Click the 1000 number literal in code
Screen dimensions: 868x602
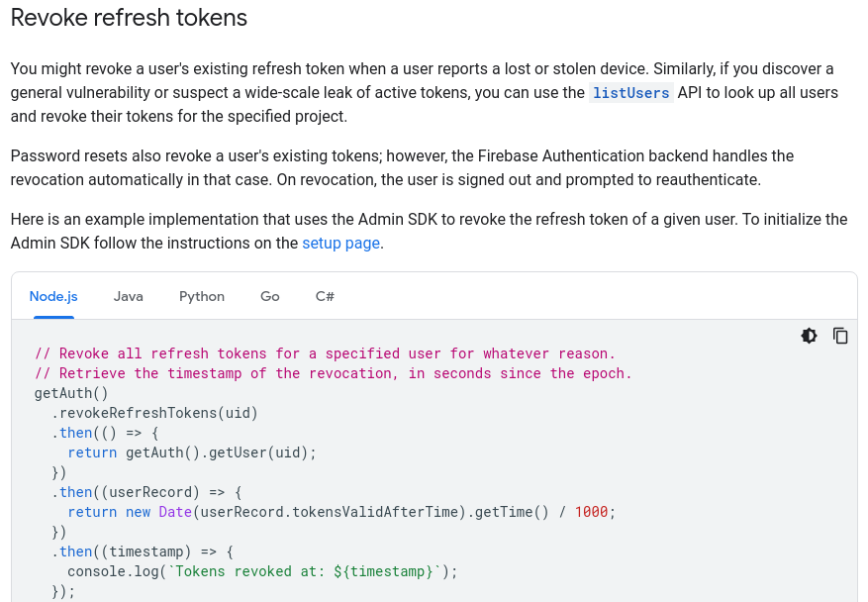point(591,512)
